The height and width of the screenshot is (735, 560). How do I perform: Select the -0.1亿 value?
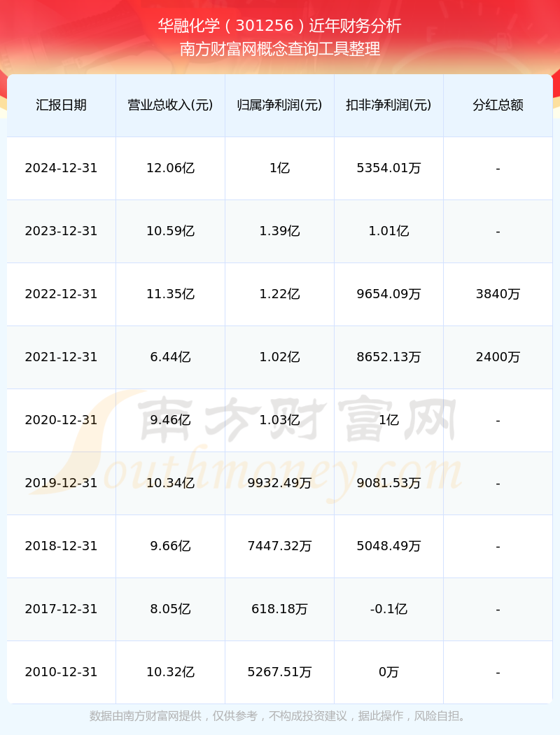(389, 609)
